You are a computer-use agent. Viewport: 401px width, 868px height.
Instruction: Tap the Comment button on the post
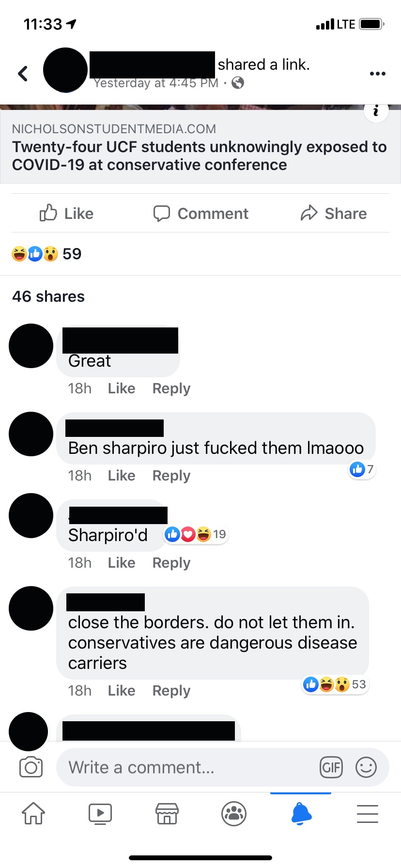(200, 213)
